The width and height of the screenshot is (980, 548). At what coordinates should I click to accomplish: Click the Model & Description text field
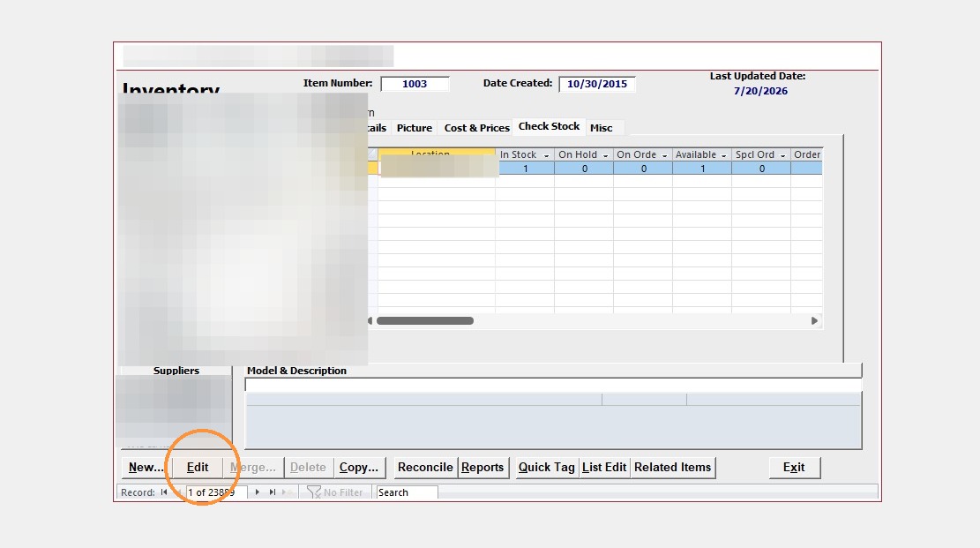pyautogui.click(x=553, y=385)
